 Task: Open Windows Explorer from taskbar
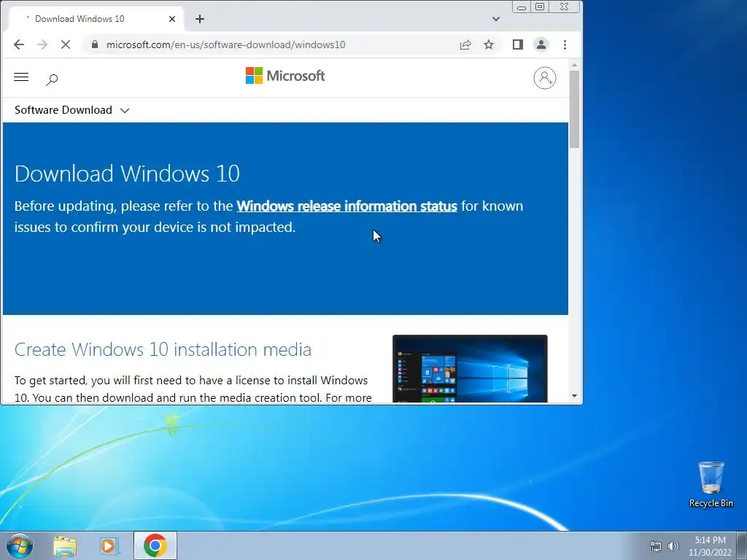[x=65, y=546]
